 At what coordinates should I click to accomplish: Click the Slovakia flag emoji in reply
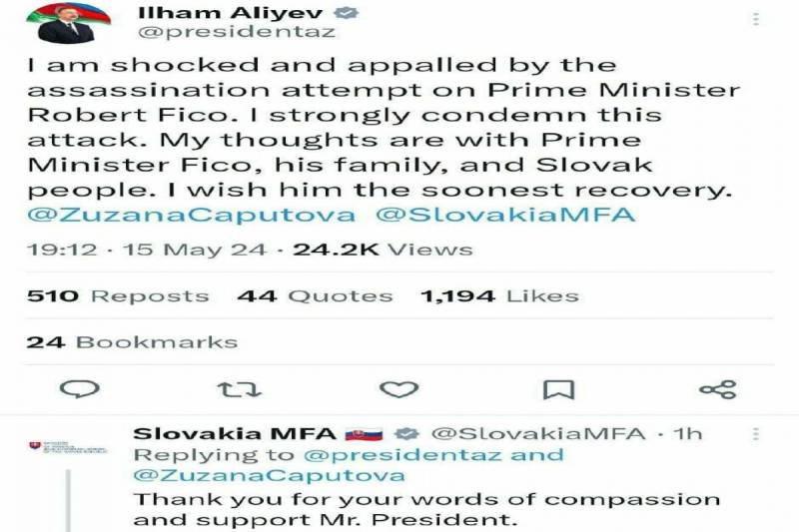pos(364,434)
